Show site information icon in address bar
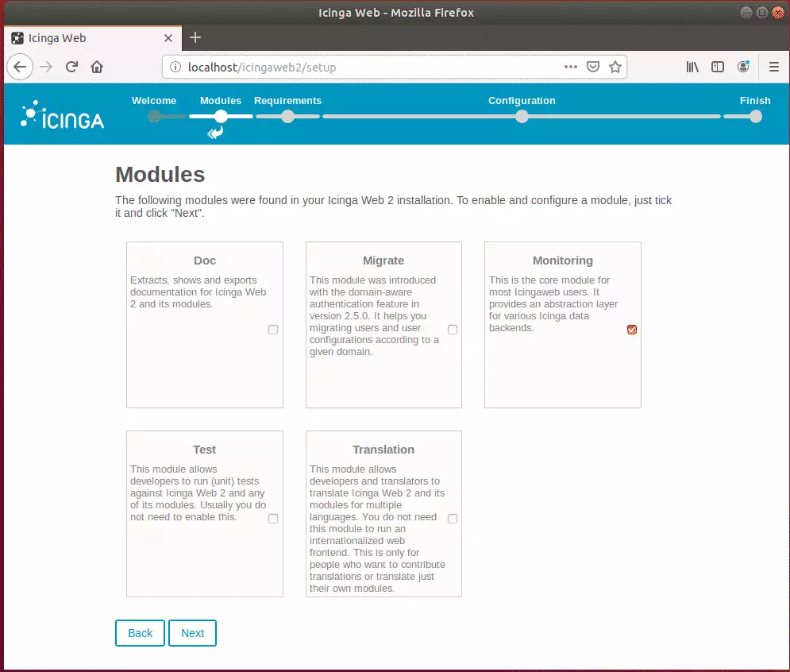 175,67
